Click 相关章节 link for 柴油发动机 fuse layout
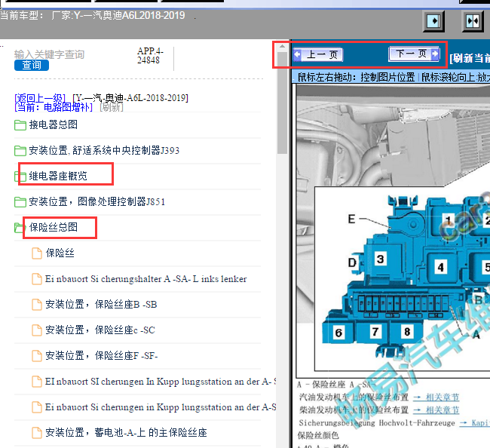 [436, 410]
